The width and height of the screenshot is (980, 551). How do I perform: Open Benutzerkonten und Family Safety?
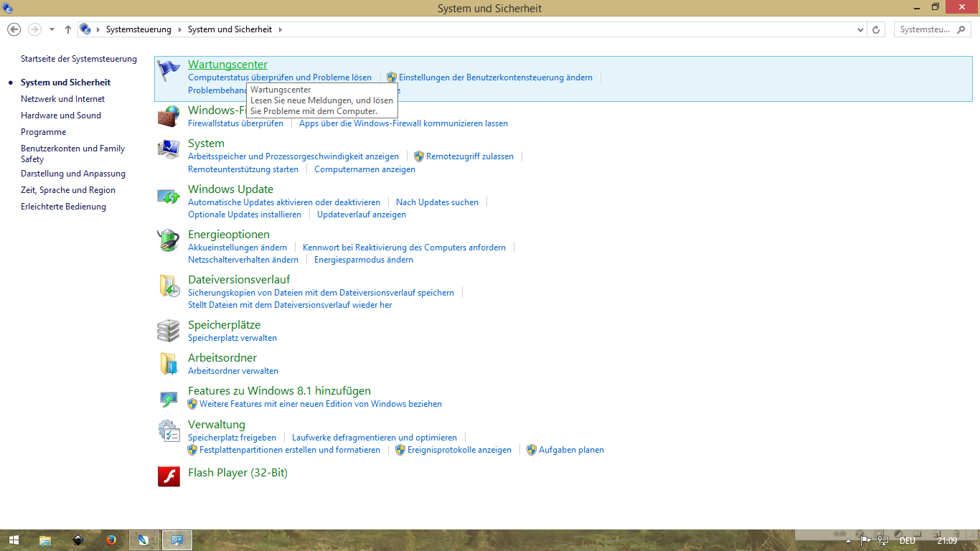pos(73,154)
